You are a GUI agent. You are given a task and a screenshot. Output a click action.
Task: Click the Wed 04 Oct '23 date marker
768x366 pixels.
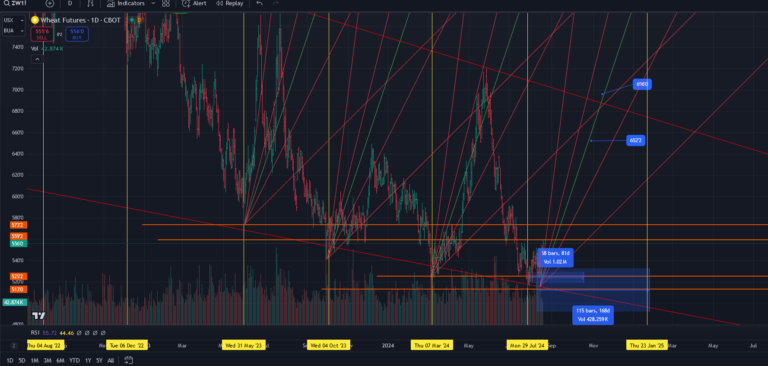[x=328, y=345]
